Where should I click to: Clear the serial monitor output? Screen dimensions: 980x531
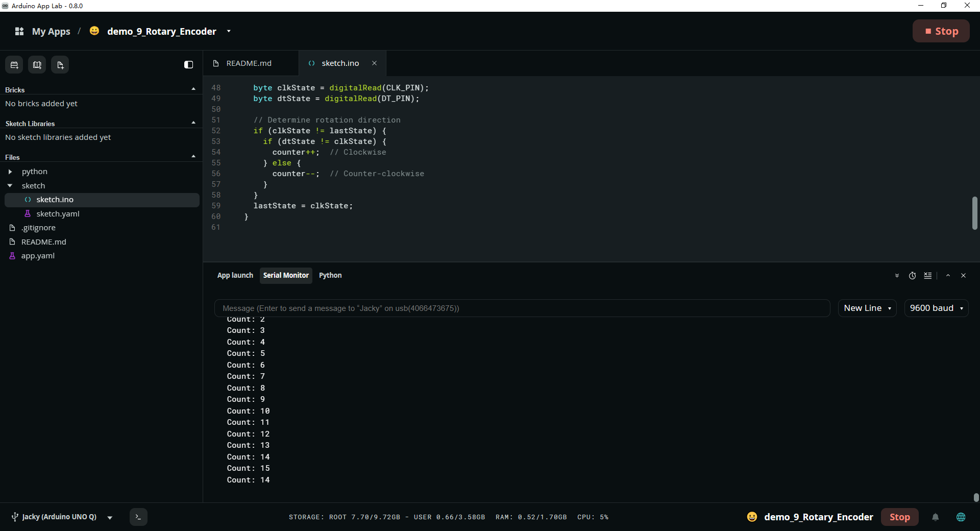point(928,276)
